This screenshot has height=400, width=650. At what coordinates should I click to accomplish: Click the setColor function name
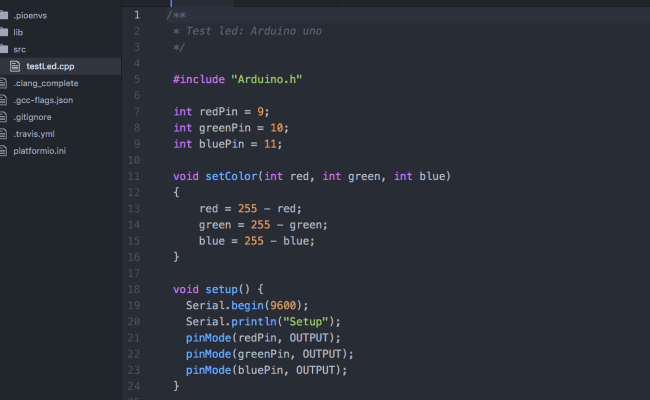[x=231, y=176]
